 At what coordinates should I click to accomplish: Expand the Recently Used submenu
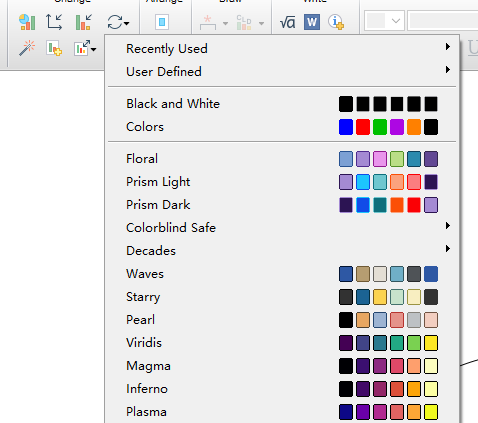(x=282, y=49)
